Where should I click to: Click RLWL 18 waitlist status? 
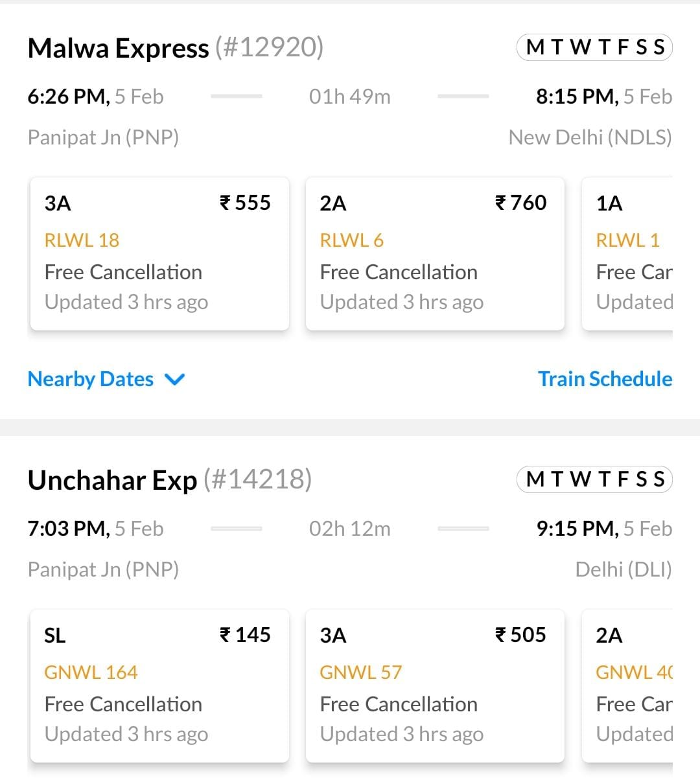pos(82,240)
